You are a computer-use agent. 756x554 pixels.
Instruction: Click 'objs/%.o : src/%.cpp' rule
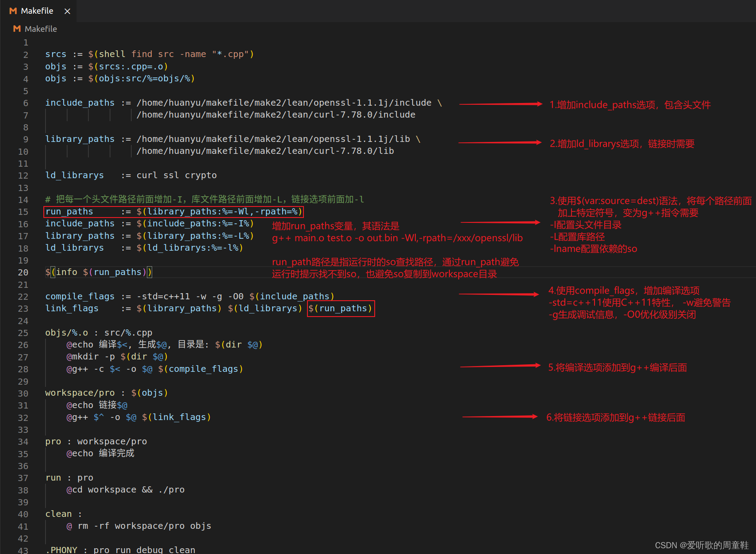click(99, 332)
